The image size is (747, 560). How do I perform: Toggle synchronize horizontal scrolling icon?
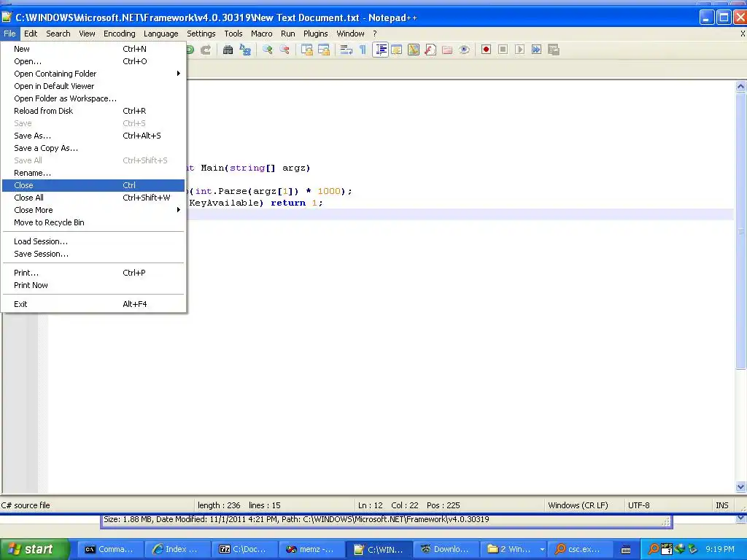click(x=324, y=50)
